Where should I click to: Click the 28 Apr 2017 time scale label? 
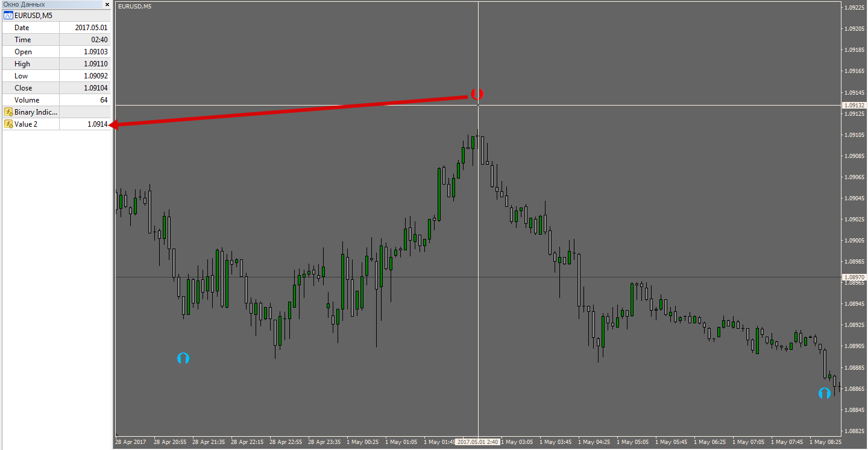[131, 442]
